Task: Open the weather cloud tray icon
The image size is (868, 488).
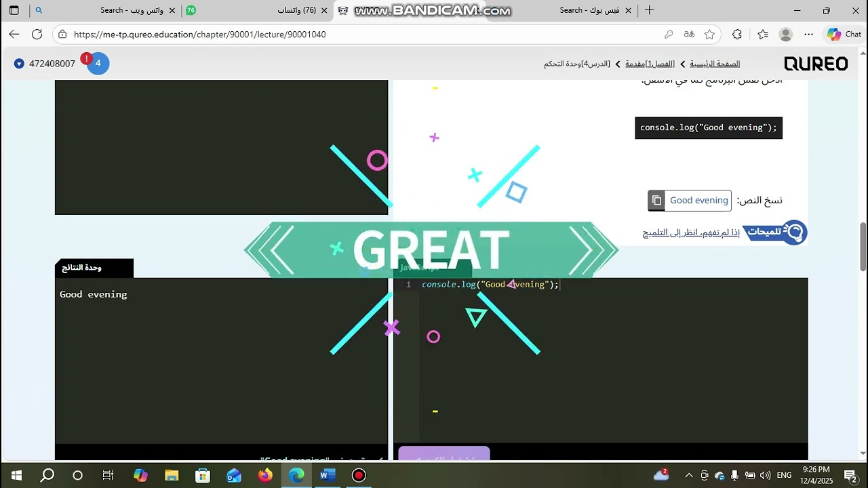Action: click(x=660, y=474)
